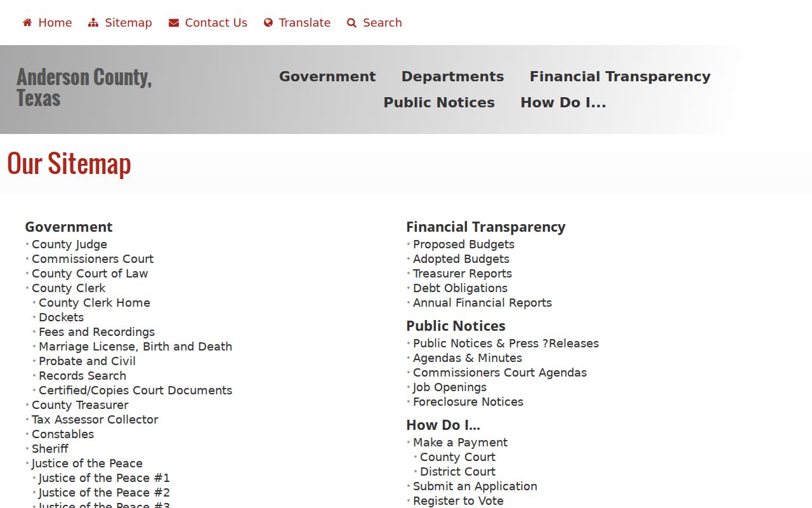Open the Sheriff link
This screenshot has height=508, width=812.
(49, 449)
